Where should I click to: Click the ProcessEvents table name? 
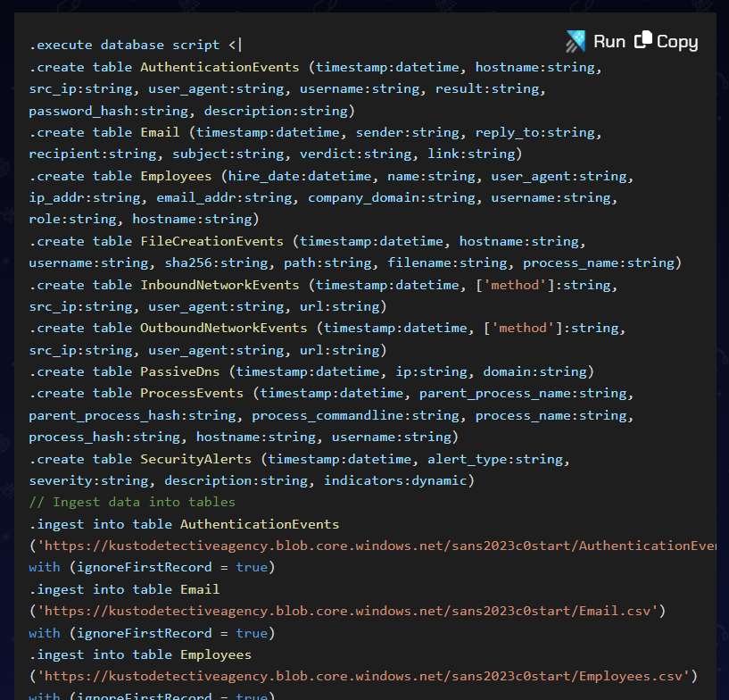coord(192,394)
